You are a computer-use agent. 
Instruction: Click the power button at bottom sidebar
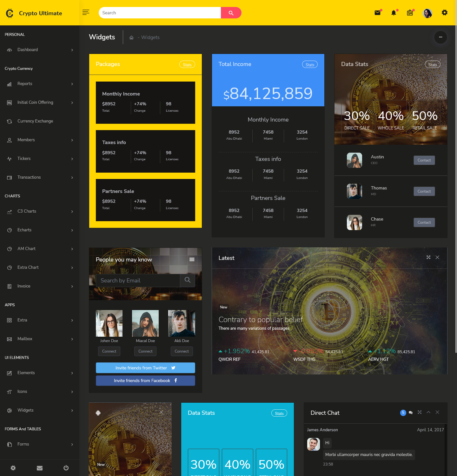pyautogui.click(x=66, y=467)
